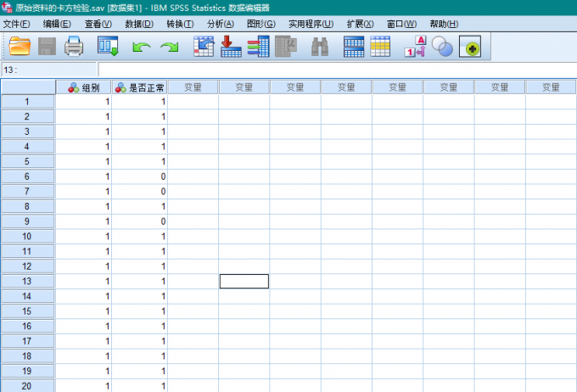Click 组别 cell in row 1
The image size is (577, 392).
83,102
